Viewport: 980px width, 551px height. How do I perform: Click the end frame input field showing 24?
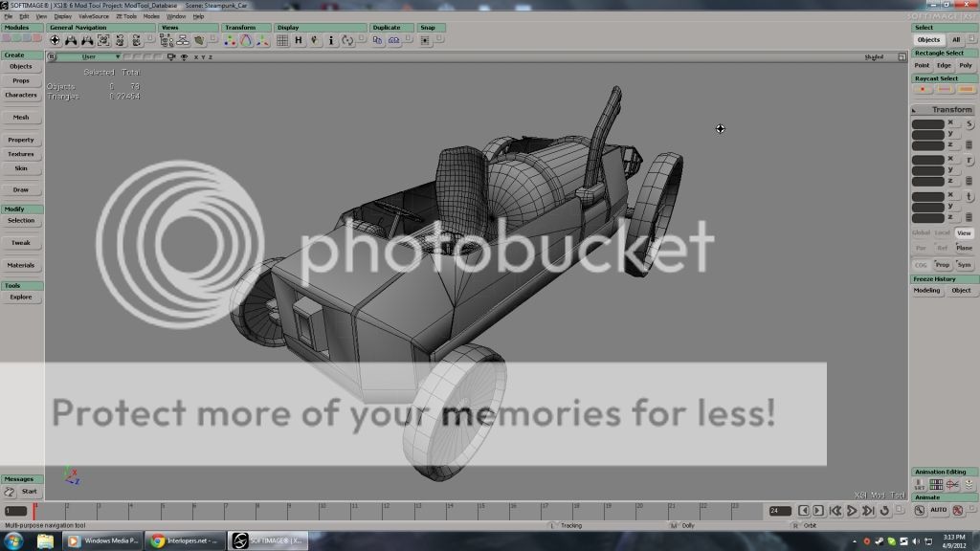point(780,511)
